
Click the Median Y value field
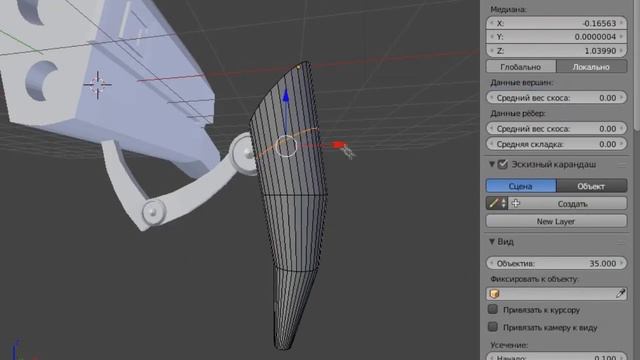click(x=556, y=37)
